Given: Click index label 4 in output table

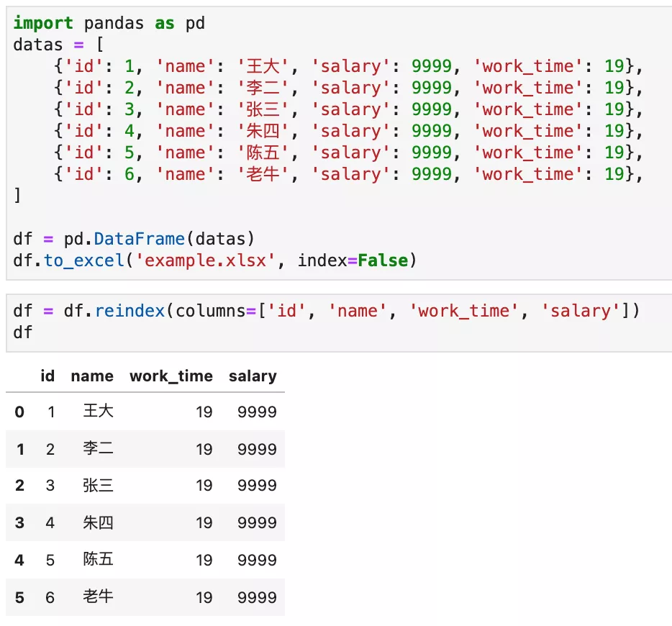Looking at the screenshot, I should pyautogui.click(x=19, y=560).
